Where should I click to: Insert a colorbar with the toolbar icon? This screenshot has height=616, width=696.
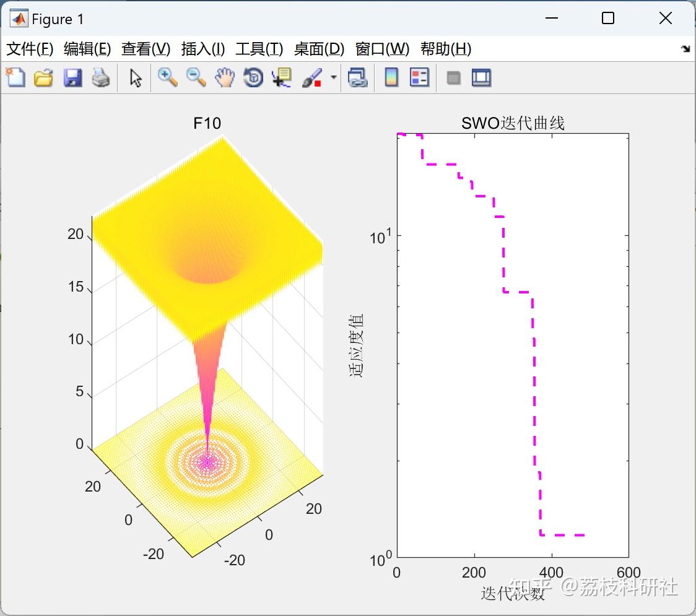point(391,77)
